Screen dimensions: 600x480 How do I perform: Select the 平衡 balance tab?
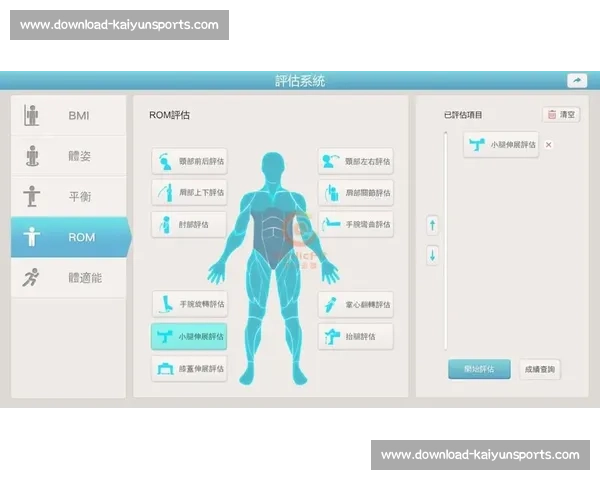click(x=68, y=196)
